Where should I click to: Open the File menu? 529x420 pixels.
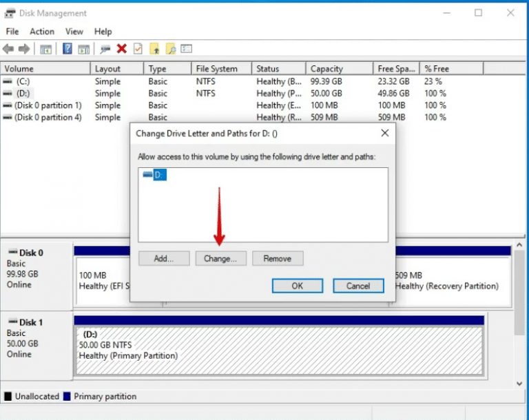coord(12,32)
